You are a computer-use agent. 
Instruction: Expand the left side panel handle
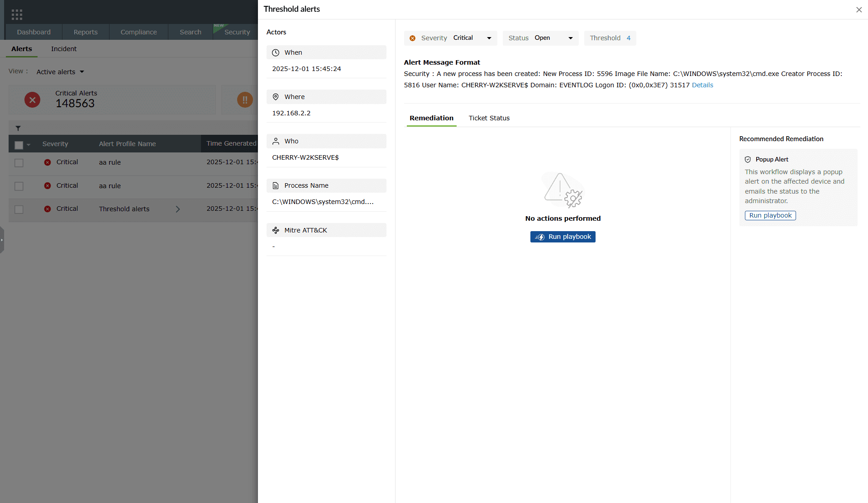tap(2, 240)
